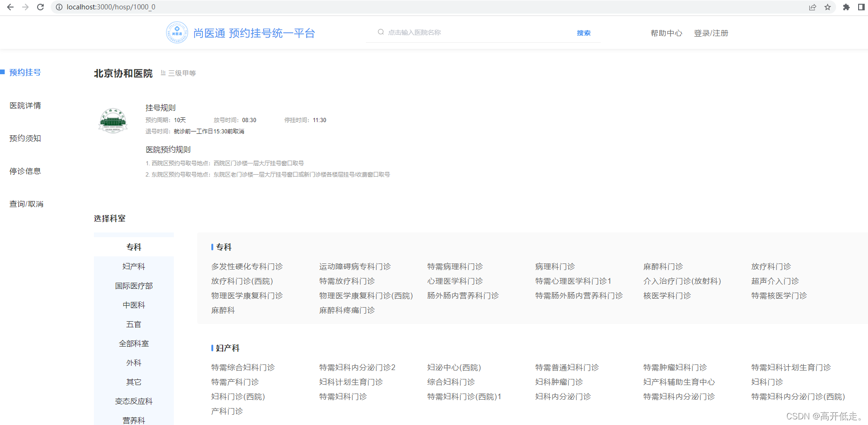
Task: Open 特需肿瘤妇科门诊
Action: pyautogui.click(x=675, y=367)
